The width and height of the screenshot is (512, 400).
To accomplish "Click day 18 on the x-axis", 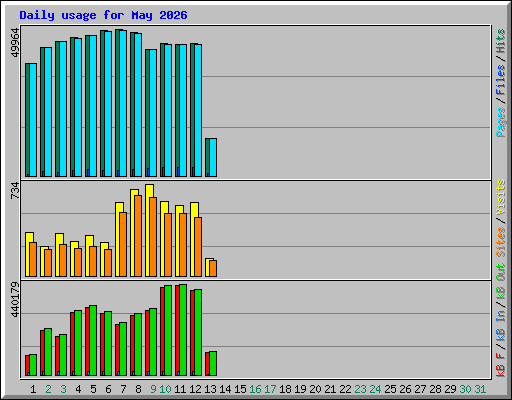I will pos(285,389).
